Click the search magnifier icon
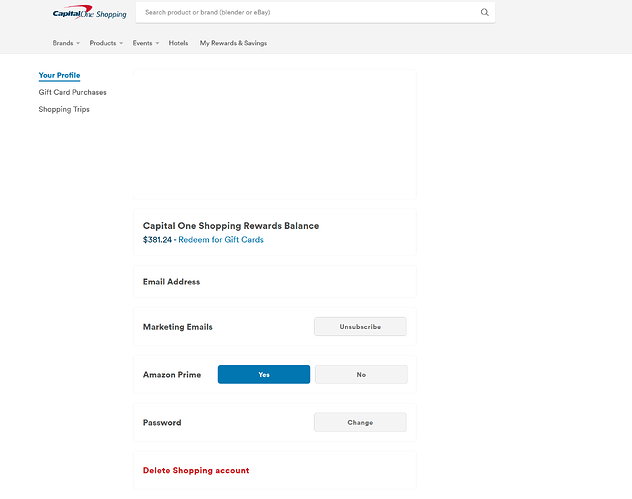Screen dimensions: 632x499 (484, 12)
